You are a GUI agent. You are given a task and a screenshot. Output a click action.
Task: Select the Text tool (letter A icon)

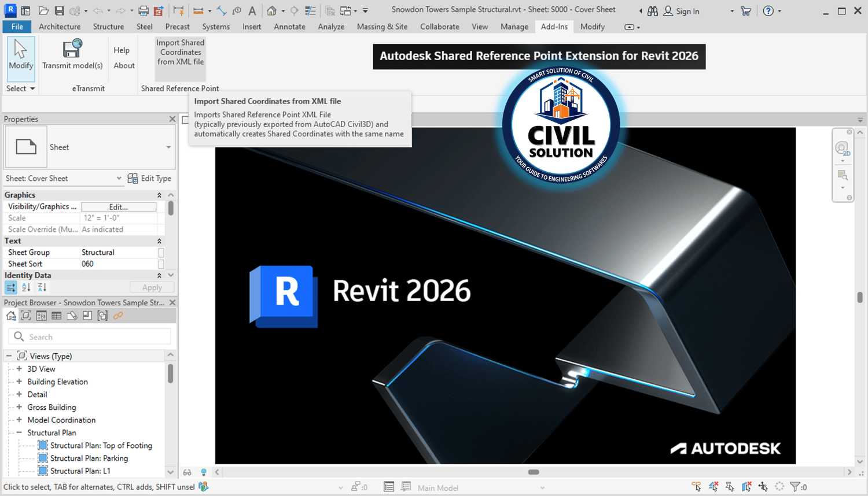click(x=252, y=10)
